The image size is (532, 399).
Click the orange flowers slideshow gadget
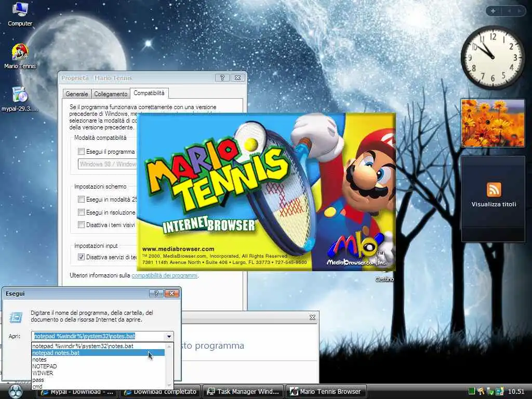coord(493,123)
